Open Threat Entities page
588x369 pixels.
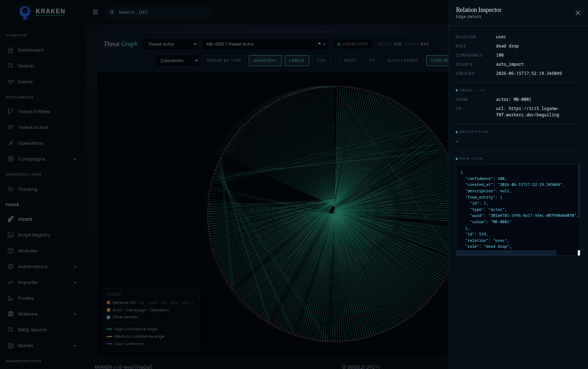point(34,112)
